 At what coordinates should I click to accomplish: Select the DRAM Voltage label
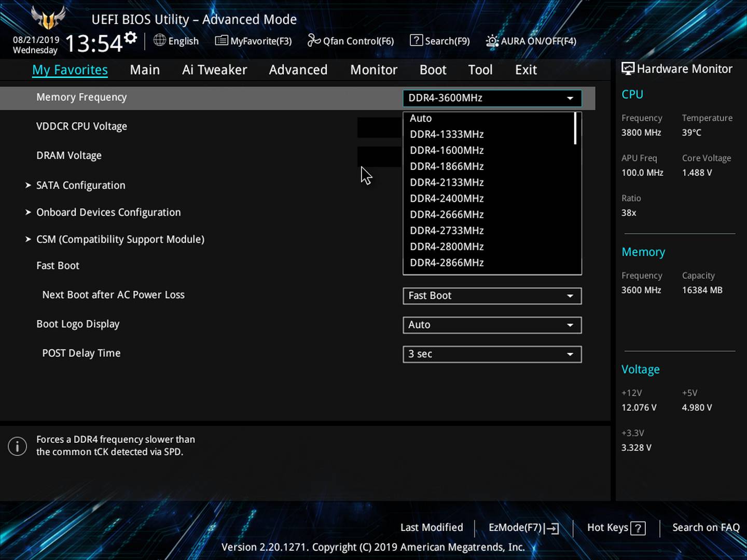click(x=69, y=155)
